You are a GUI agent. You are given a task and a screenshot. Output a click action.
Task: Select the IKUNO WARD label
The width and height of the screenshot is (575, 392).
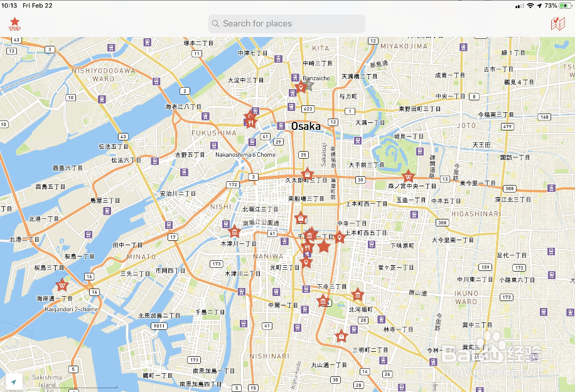pyautogui.click(x=466, y=297)
